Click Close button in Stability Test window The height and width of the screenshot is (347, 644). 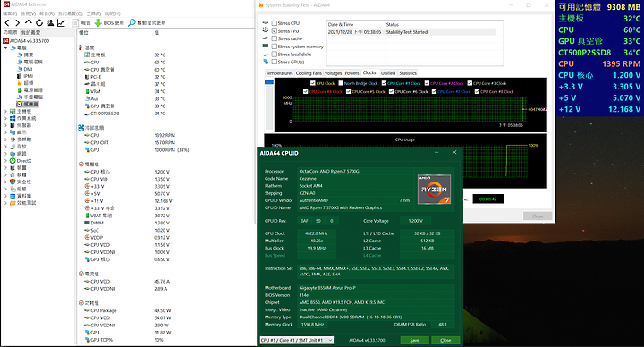click(x=538, y=216)
